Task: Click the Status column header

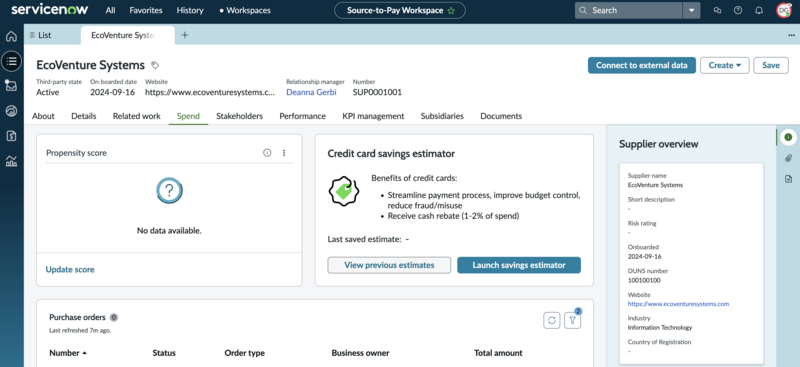Action: 164,353
